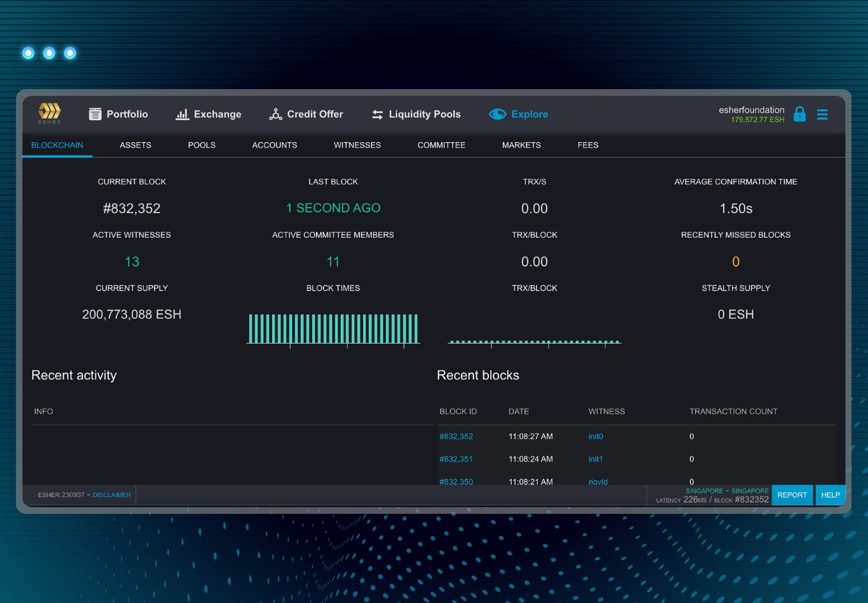Image resolution: width=868 pixels, height=603 pixels.
Task: Click recently missed blocks value 0
Action: [736, 262]
